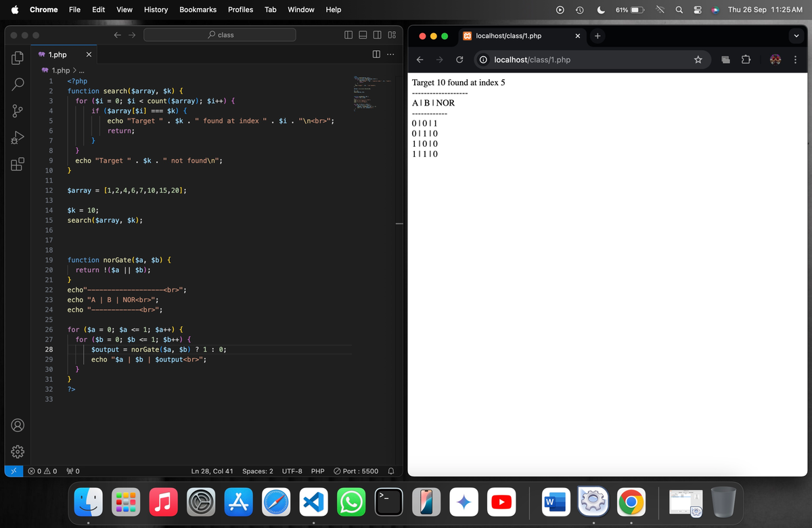The height and width of the screenshot is (528, 812).
Task: View site information for localhost
Action: [x=484, y=60]
